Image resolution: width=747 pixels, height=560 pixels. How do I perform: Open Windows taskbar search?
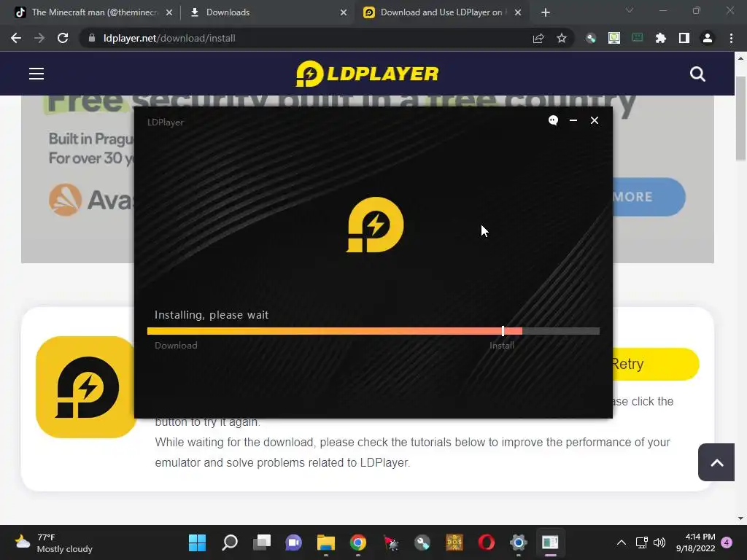point(230,542)
